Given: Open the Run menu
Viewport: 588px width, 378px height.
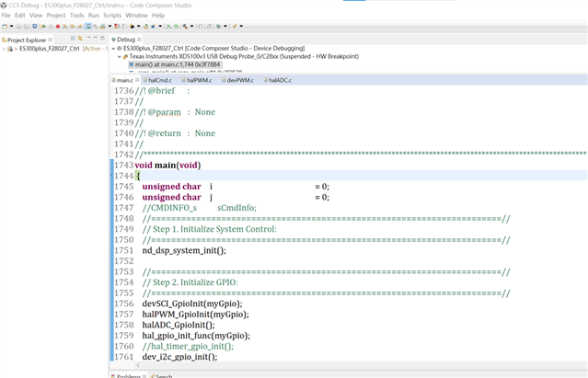Looking at the screenshot, I should point(93,16).
